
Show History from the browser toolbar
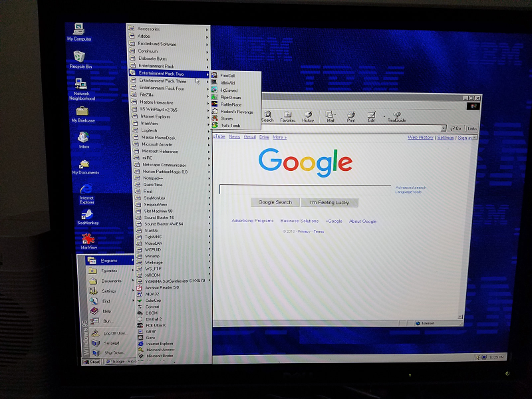coord(308,116)
